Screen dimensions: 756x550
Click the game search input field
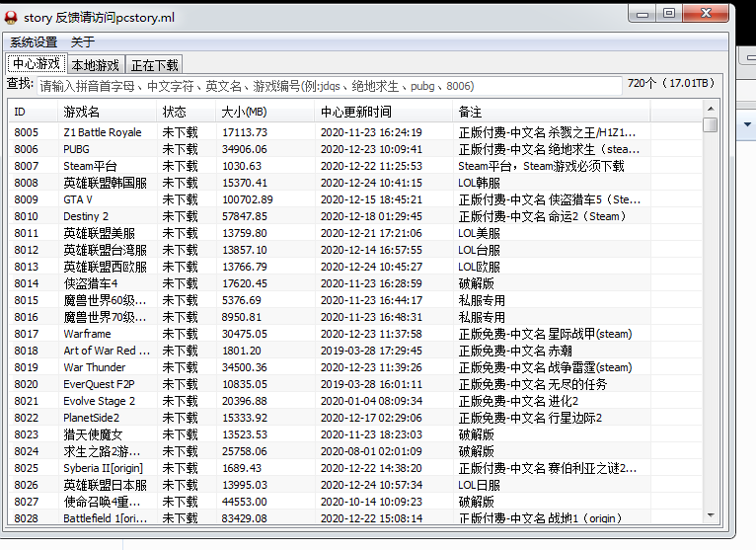[330, 86]
